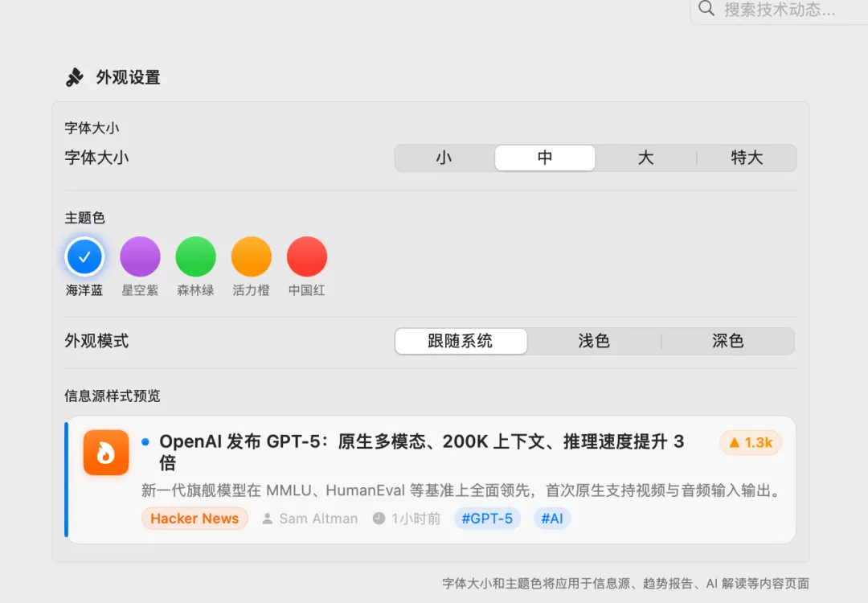Click the small 字体大小 caption label
This screenshot has height=603, width=868.
[92, 128]
